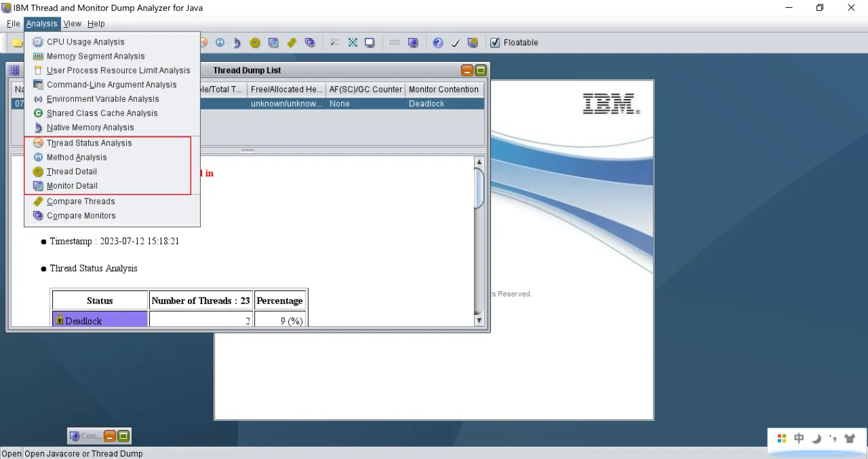Click Free/Allocated He... column header
868x459 pixels.
[x=286, y=89]
